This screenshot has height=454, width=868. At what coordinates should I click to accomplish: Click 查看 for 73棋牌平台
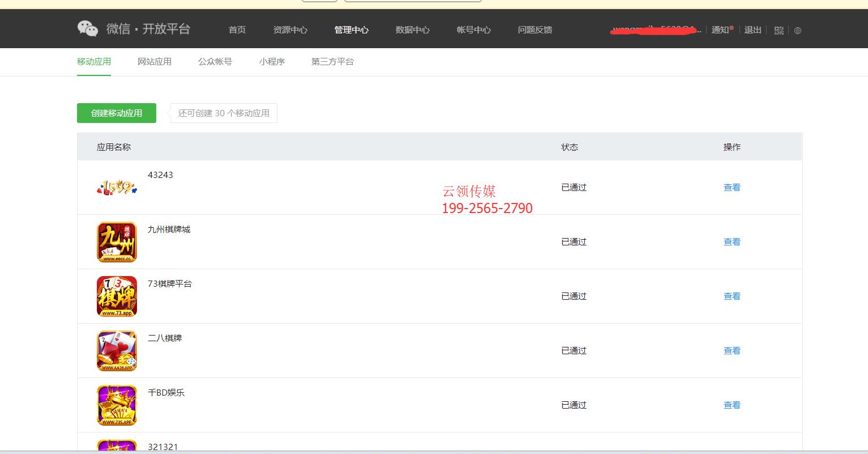pos(732,296)
